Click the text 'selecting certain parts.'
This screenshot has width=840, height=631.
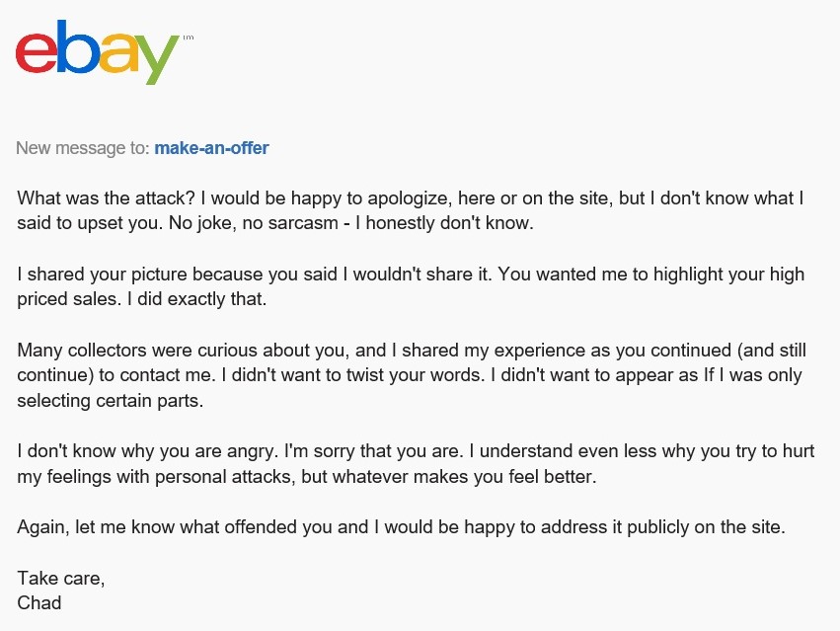111,401
